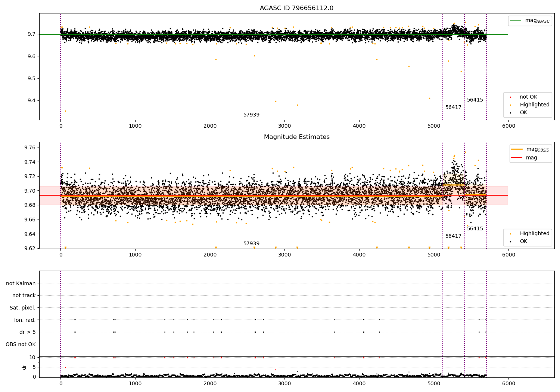This screenshot has height=392, width=560.
Task: Click the orange mag OBSID legend line sample
Action: (517, 149)
